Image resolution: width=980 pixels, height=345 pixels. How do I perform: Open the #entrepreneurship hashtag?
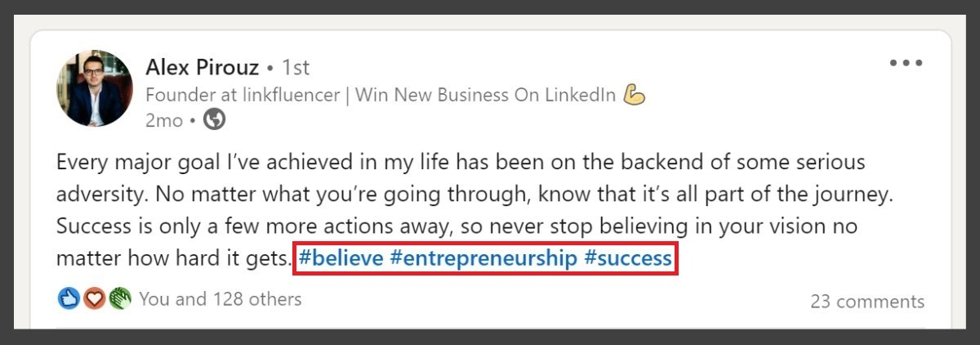point(483,259)
